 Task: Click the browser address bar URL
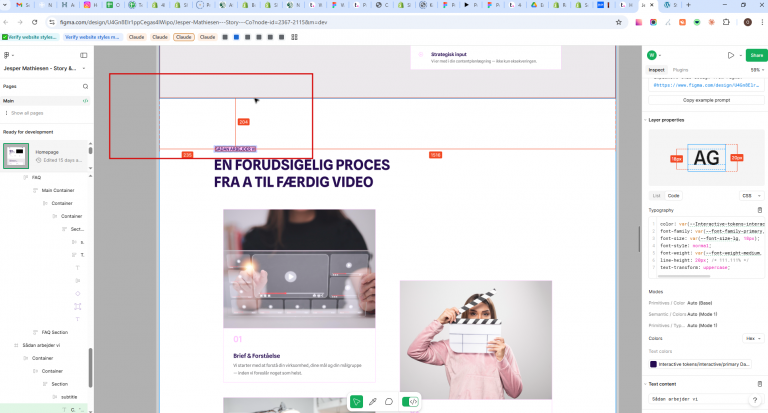193,22
